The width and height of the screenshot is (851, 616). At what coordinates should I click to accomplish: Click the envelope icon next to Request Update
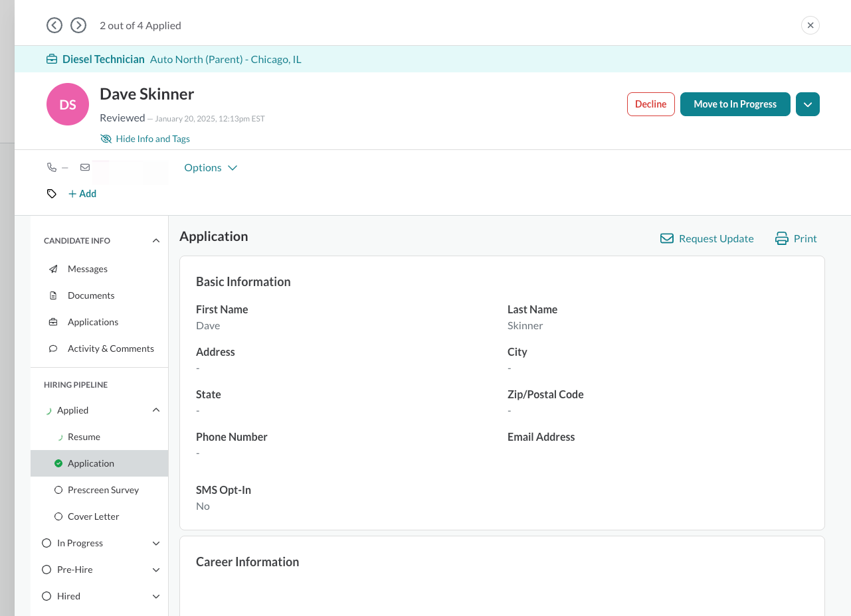tap(667, 238)
